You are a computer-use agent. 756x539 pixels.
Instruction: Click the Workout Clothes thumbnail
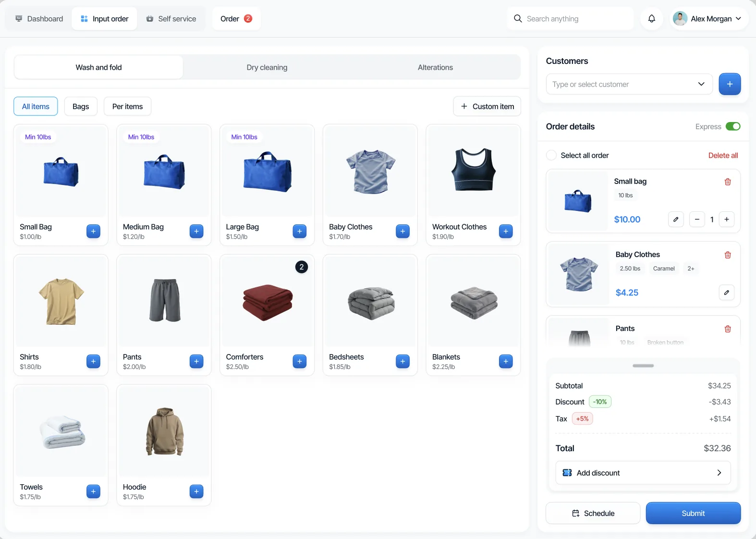[x=473, y=171]
